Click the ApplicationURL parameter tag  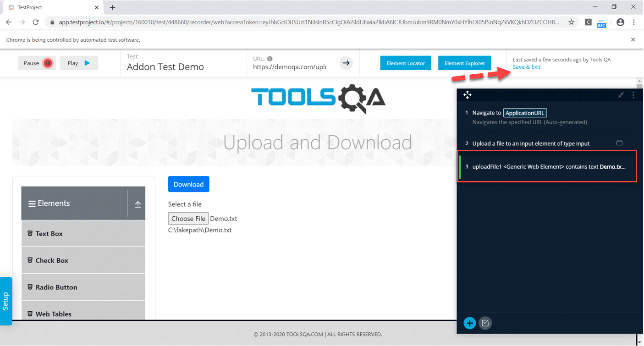click(525, 113)
